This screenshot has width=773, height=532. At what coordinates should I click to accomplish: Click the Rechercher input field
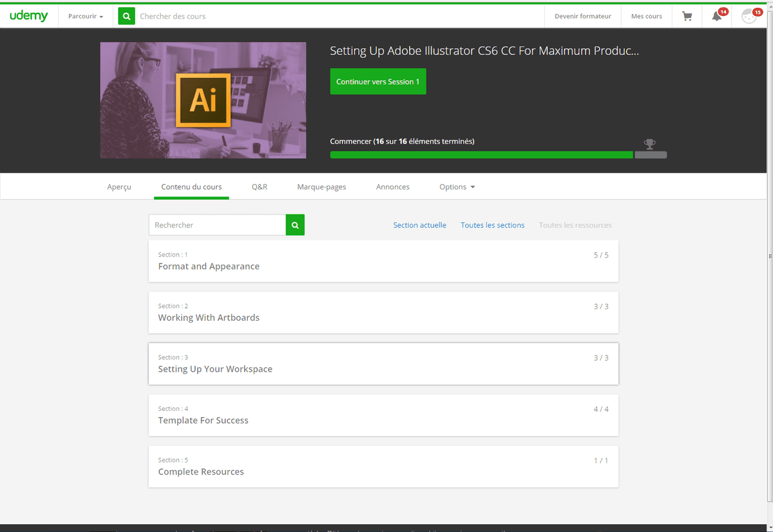coord(217,225)
